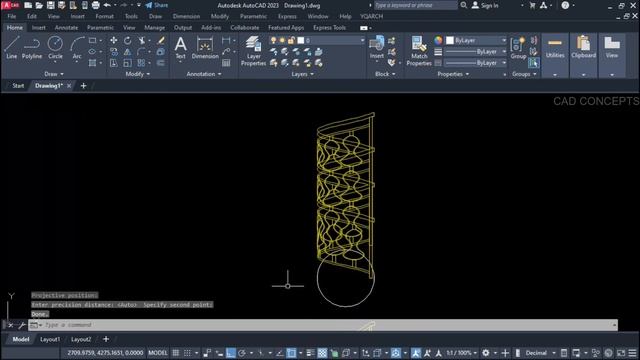
Task: Select the Dimension tool
Action: click(205, 48)
